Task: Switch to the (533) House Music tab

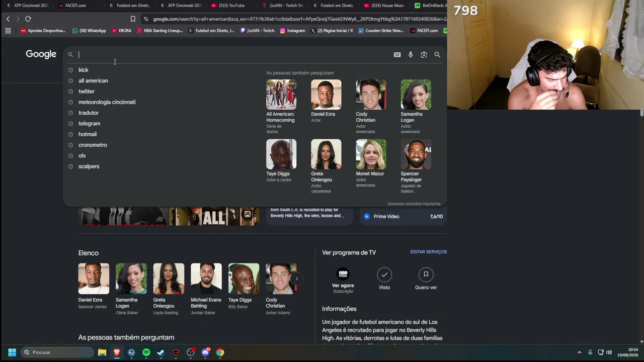Action: (384, 6)
